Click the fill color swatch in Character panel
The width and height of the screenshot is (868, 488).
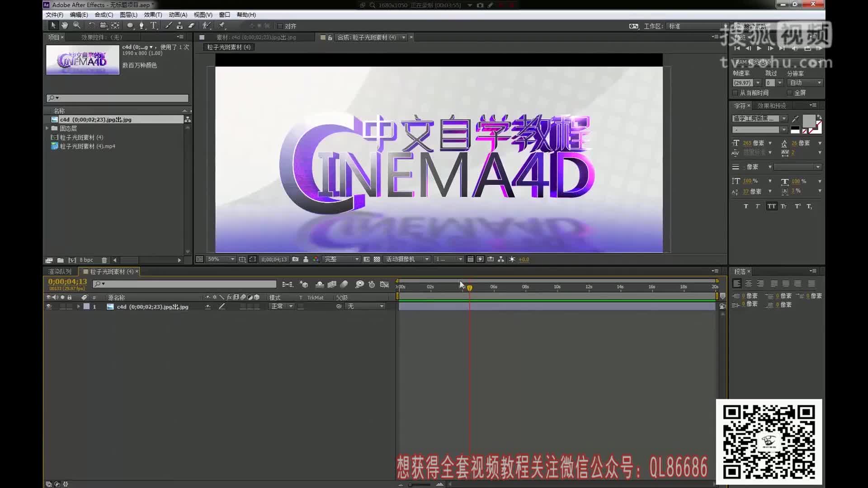(808, 121)
